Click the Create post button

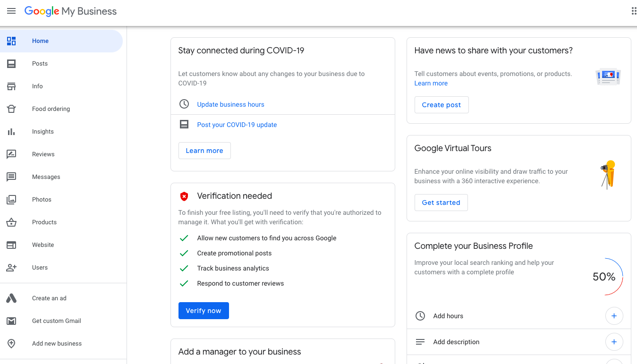pyautogui.click(x=442, y=105)
